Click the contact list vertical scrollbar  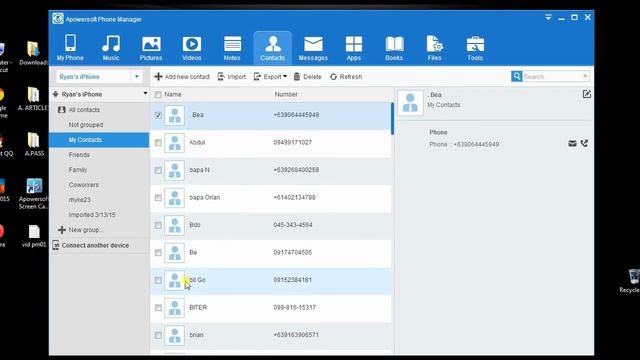click(x=392, y=118)
